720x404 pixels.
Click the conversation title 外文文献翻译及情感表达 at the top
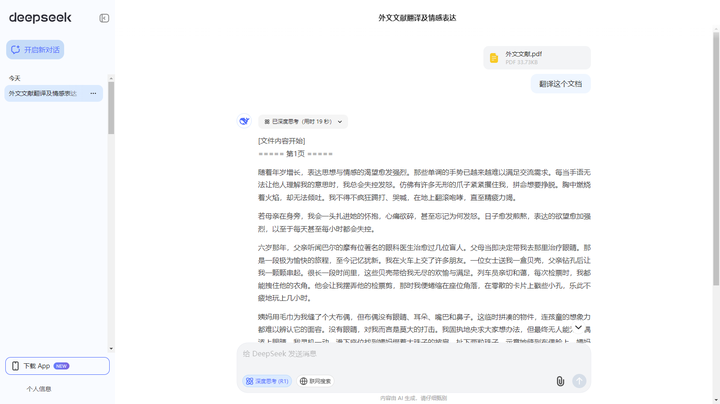(417, 18)
